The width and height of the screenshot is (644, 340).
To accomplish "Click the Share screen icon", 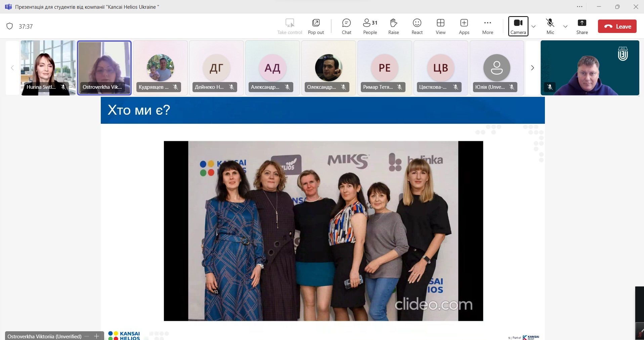I will click(582, 26).
